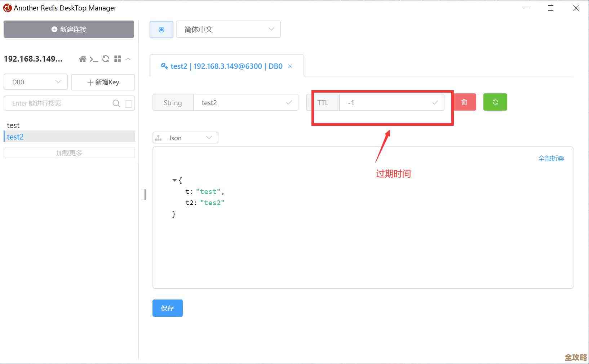
Task: Reload value with the green refresh icon
Action: click(x=495, y=102)
